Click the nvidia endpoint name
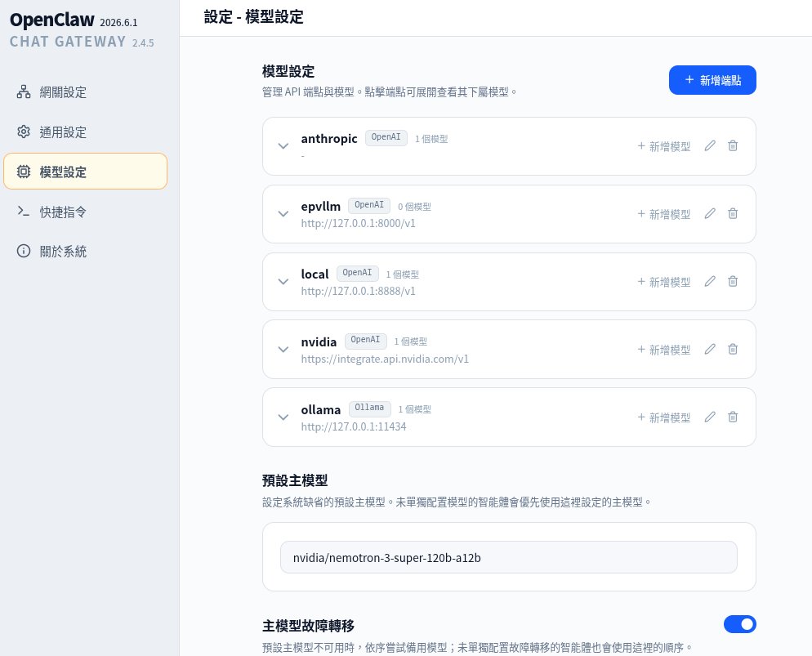The image size is (812, 656). (x=319, y=341)
